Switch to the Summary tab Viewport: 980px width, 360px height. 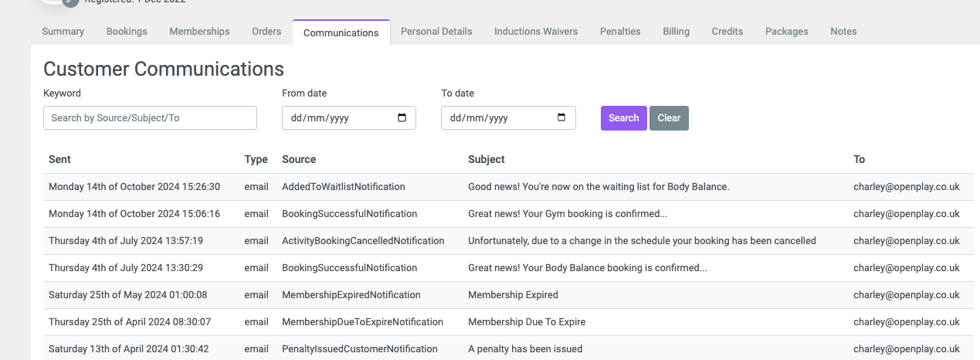coord(63,32)
